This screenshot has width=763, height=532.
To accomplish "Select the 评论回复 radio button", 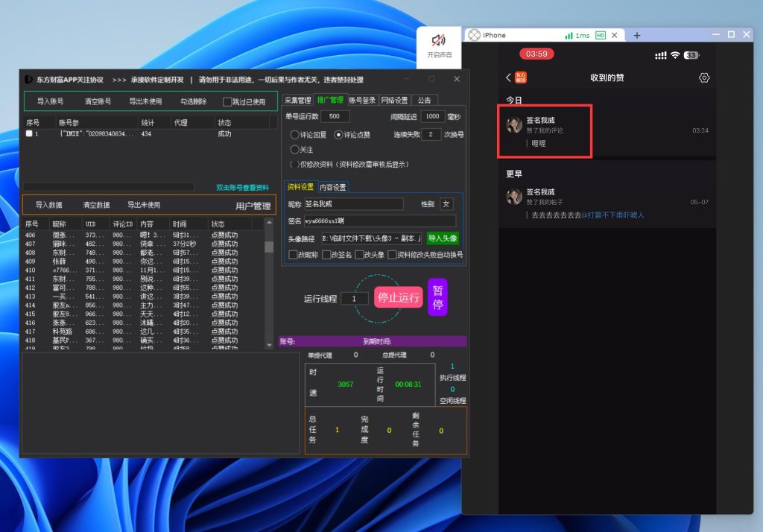I will pyautogui.click(x=294, y=135).
